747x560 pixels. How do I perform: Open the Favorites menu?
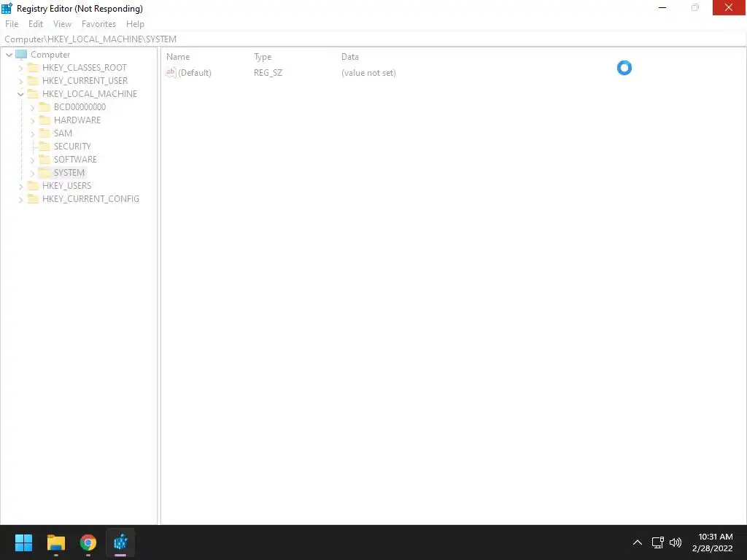(x=98, y=24)
